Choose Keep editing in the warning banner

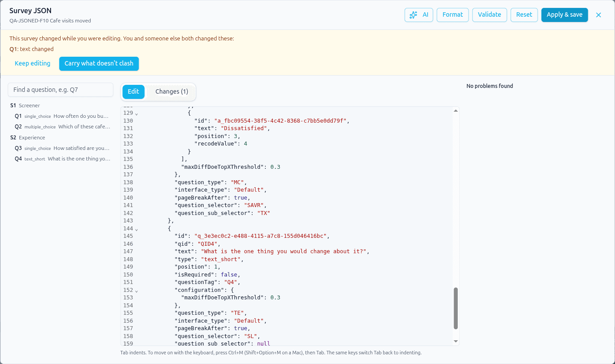[x=33, y=63]
